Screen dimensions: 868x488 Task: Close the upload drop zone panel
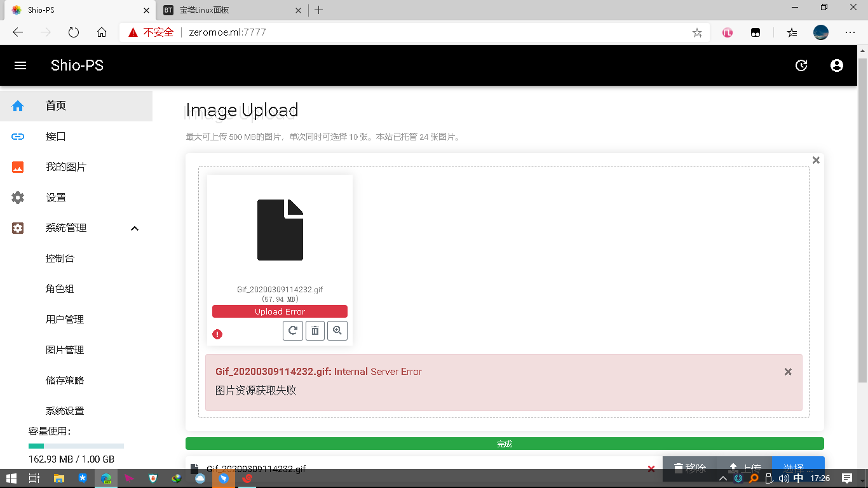point(816,160)
